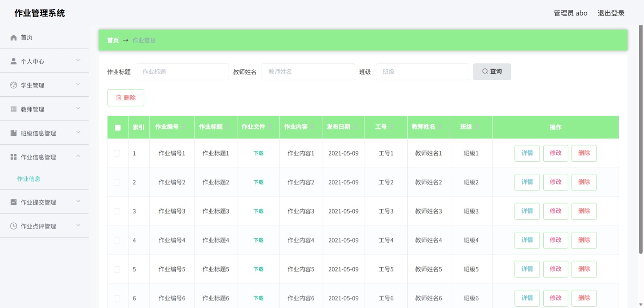Click the 查询 search button
Screen dimensions: 644x308
[x=492, y=72]
